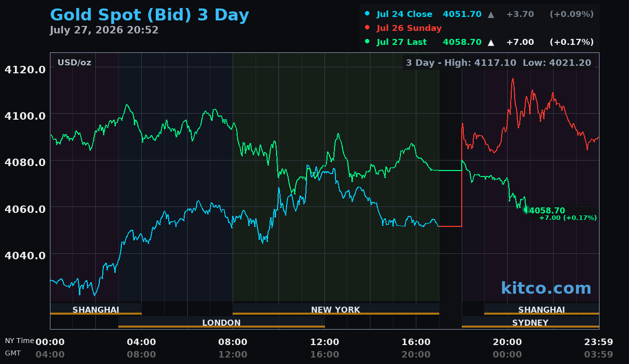629x364 pixels.
Task: Click the left SHANGHAI session bar
Action: pyautogui.click(x=96, y=309)
